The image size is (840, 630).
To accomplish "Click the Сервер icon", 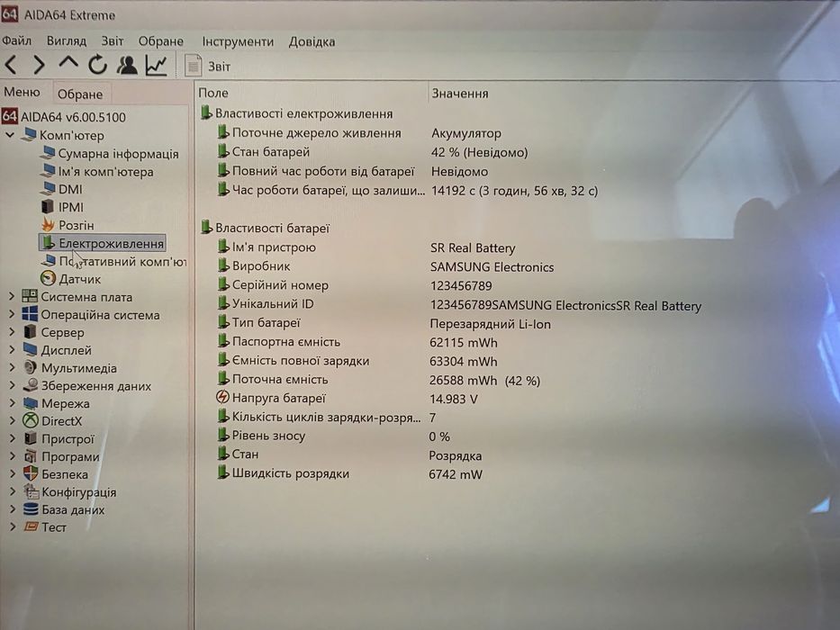I will click(x=30, y=331).
